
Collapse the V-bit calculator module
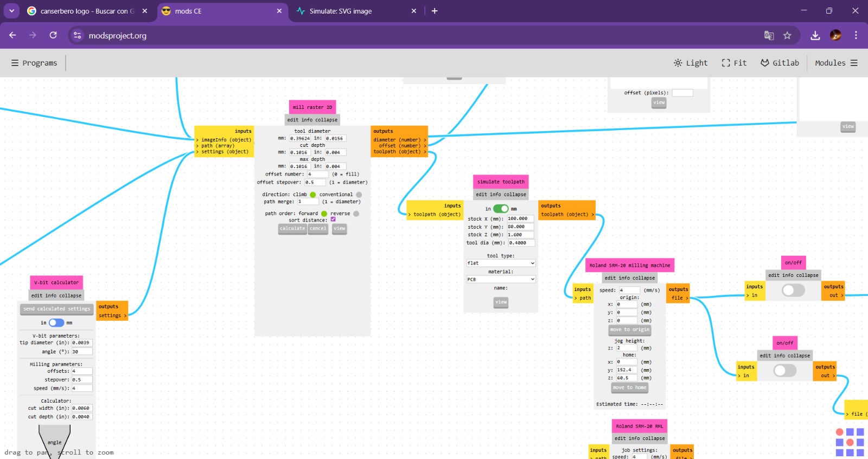point(71,296)
